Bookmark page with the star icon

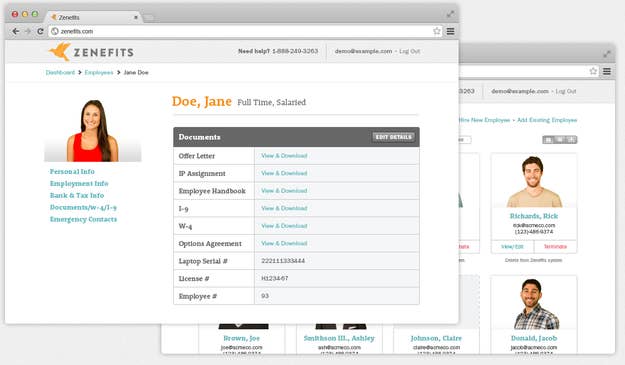tap(437, 31)
